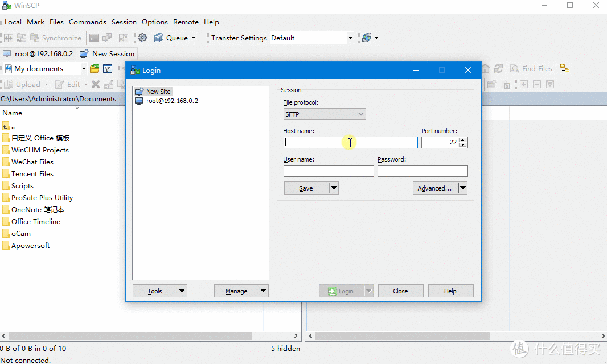Switch to the New Session tab

point(107,54)
